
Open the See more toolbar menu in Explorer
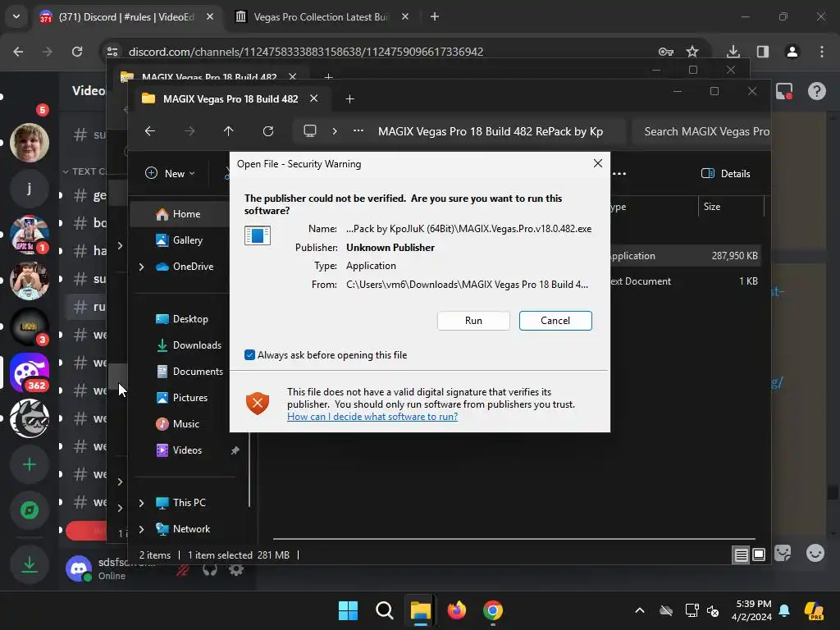619,174
